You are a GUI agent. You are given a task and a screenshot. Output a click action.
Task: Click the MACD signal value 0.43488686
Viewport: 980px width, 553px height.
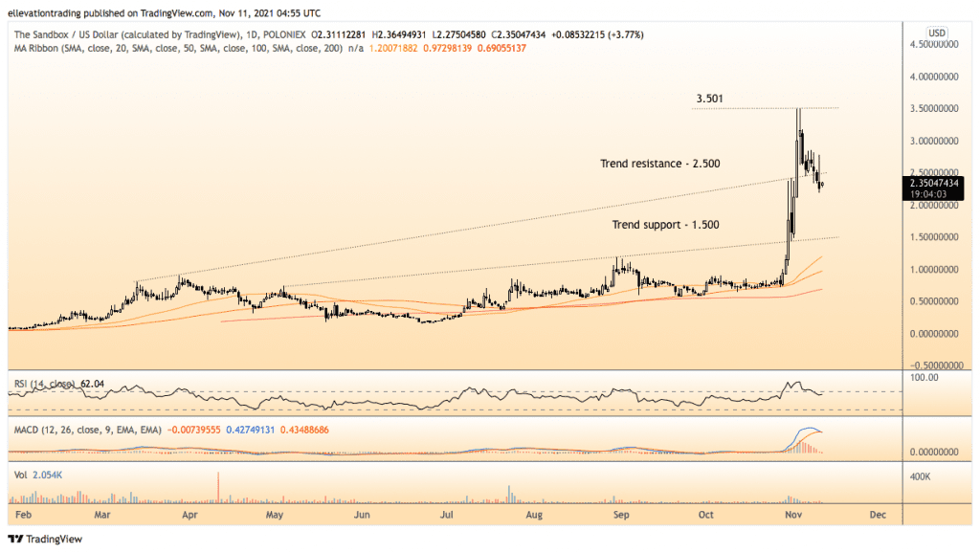pyautogui.click(x=304, y=430)
